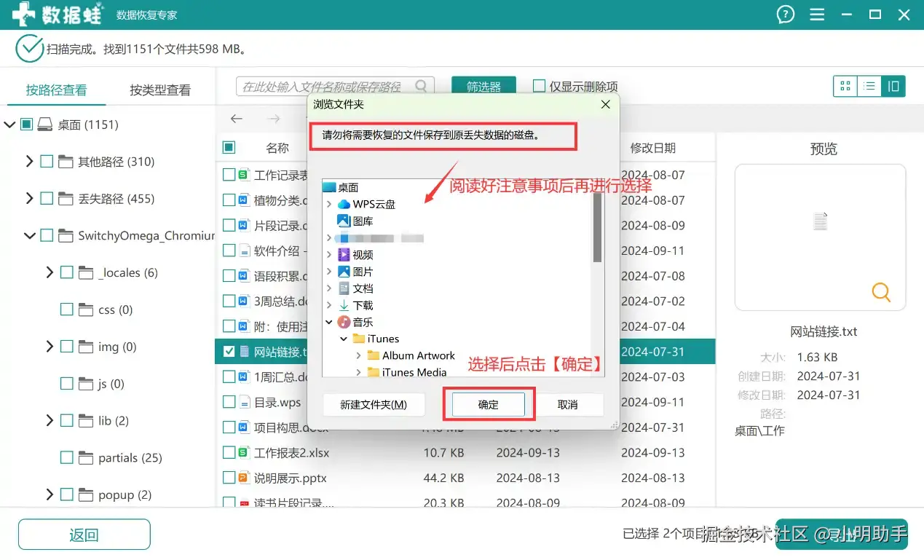Click the document thumbnail in preview

[821, 221]
